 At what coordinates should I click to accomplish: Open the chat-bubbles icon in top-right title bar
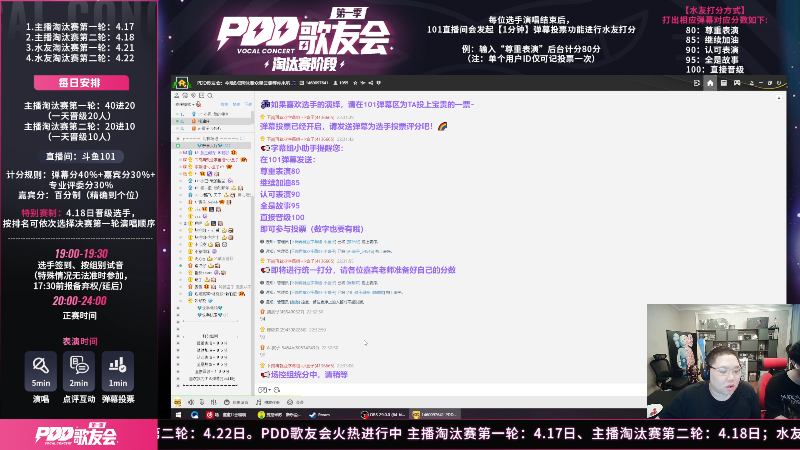(737, 83)
